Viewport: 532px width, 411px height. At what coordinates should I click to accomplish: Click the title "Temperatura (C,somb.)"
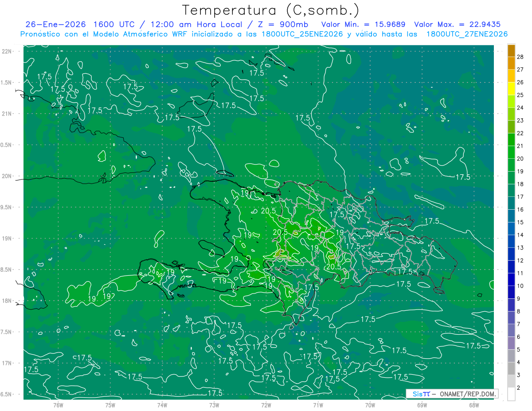click(x=271, y=10)
